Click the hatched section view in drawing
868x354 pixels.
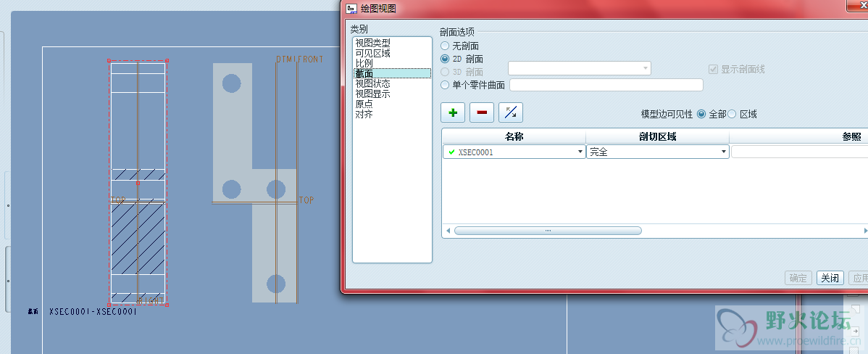138,183
